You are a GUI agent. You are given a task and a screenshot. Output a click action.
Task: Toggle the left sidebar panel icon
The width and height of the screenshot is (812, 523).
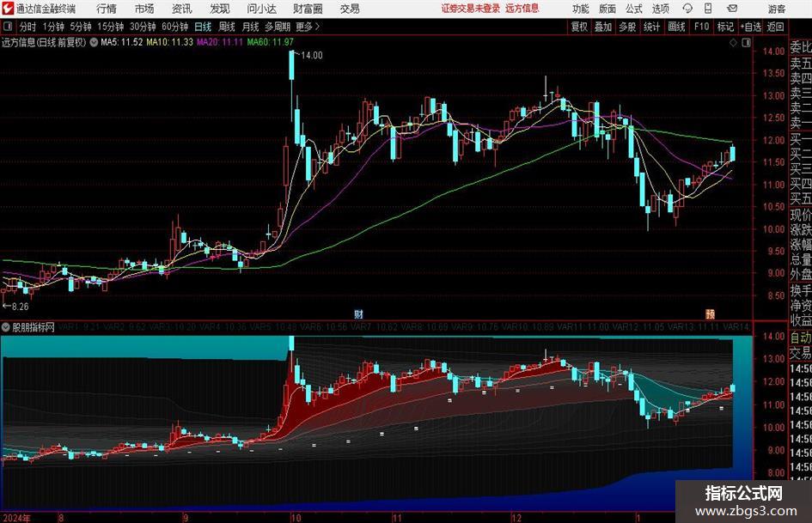point(7,27)
